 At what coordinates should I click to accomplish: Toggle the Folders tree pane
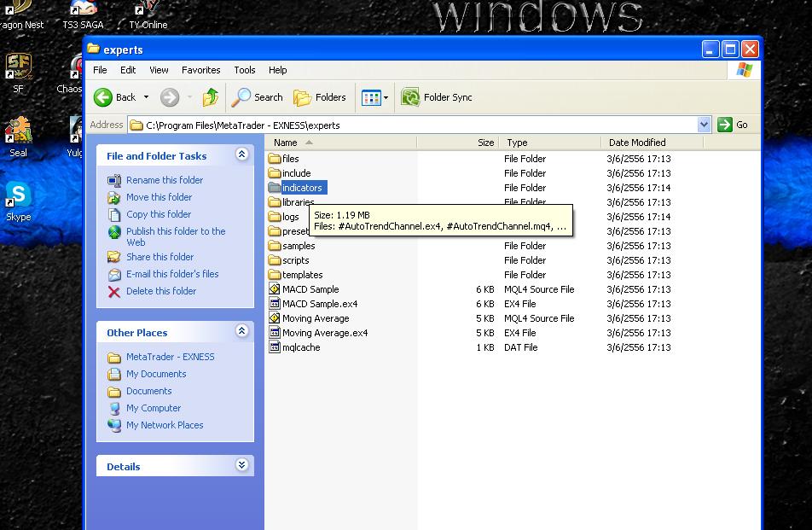coord(320,97)
